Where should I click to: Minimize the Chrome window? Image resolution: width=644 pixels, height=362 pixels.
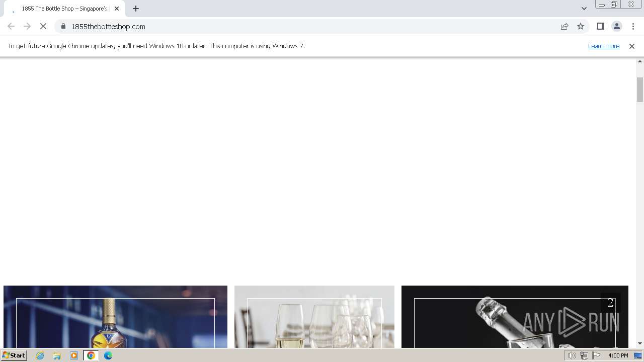[x=602, y=4]
